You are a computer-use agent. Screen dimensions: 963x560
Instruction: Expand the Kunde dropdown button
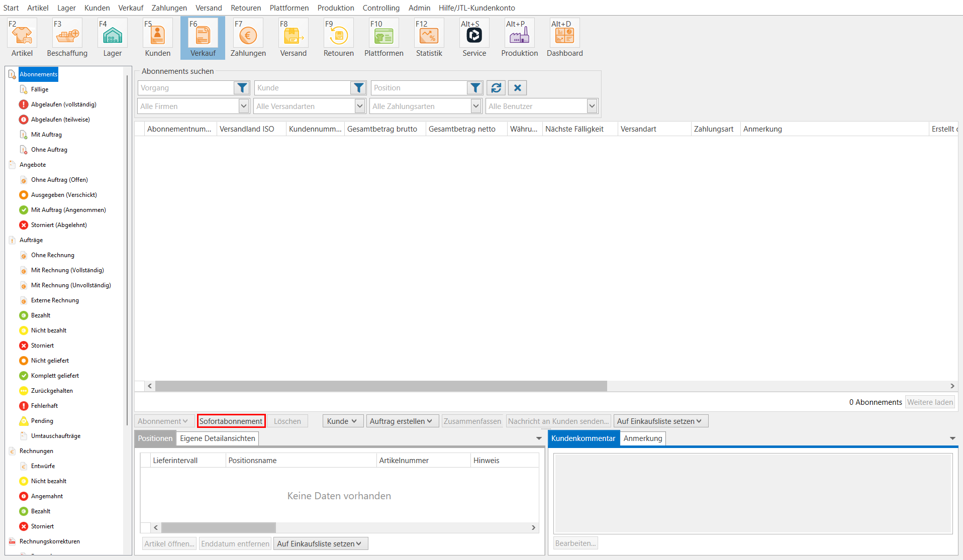(343, 421)
